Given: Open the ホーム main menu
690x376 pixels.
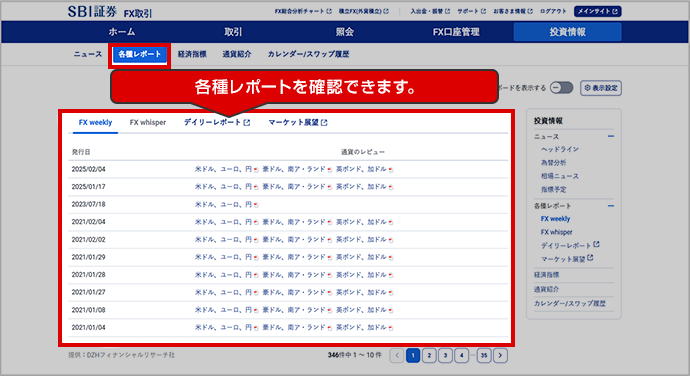Looking at the screenshot, I should pyautogui.click(x=122, y=32).
